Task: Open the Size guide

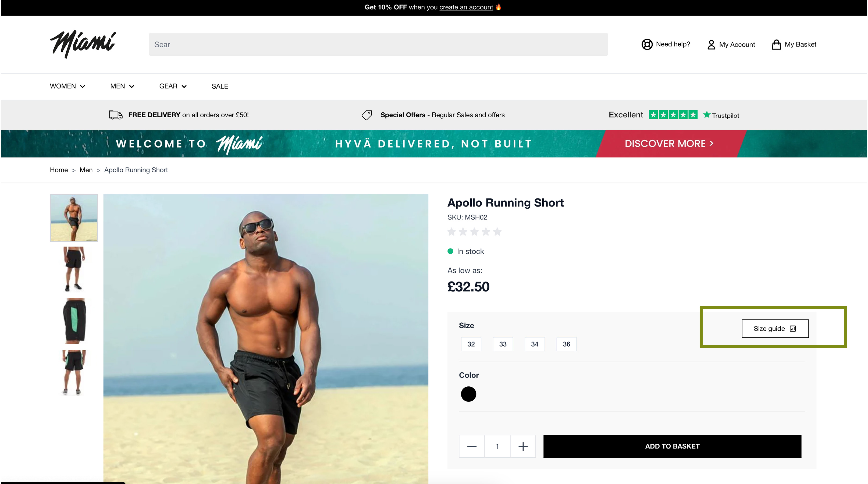Action: click(775, 329)
